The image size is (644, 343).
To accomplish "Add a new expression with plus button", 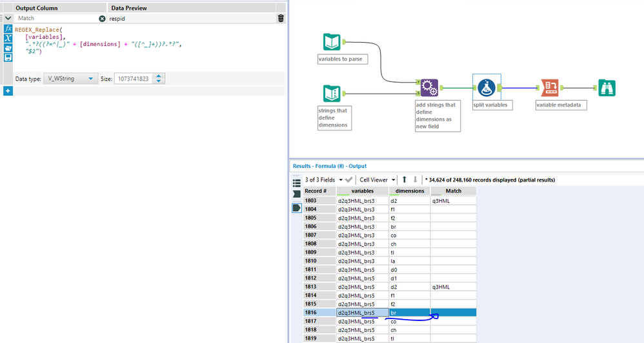I will coord(8,91).
